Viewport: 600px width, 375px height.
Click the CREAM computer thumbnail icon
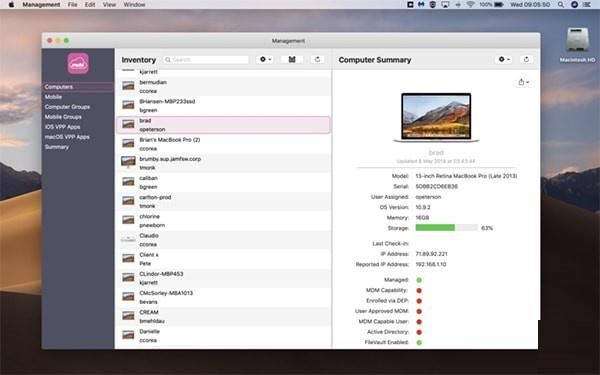coord(128,316)
